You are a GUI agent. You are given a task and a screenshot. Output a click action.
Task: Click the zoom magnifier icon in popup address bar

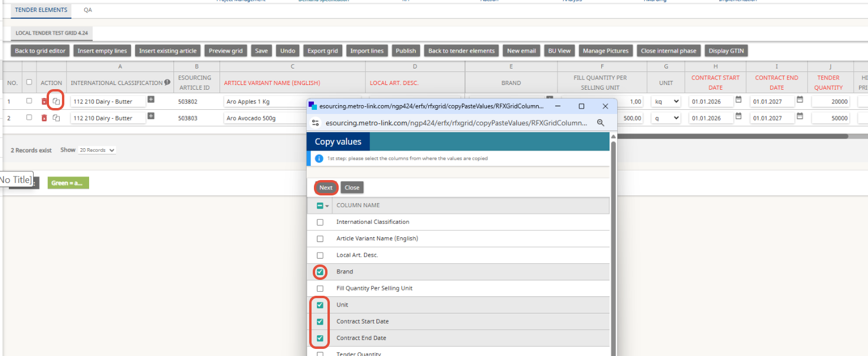click(601, 123)
